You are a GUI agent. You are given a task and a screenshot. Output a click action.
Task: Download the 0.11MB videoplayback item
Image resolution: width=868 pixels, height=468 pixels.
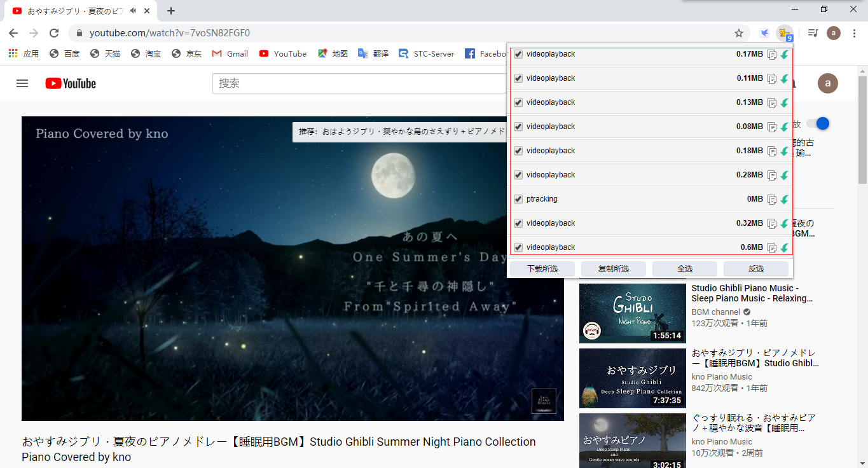pyautogui.click(x=785, y=79)
